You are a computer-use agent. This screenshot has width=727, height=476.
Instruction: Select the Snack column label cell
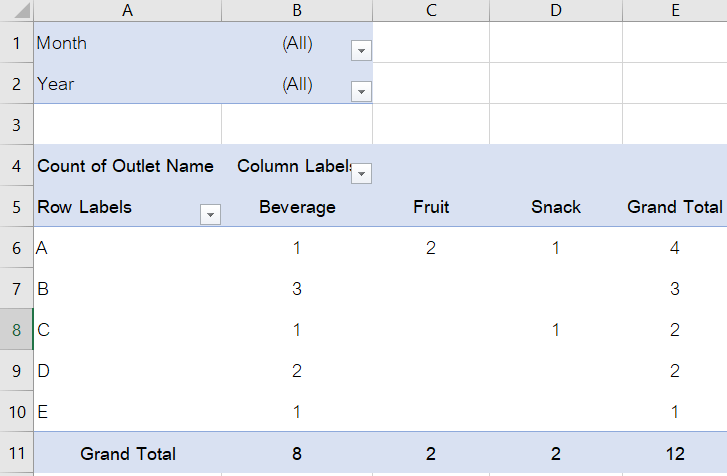point(556,207)
